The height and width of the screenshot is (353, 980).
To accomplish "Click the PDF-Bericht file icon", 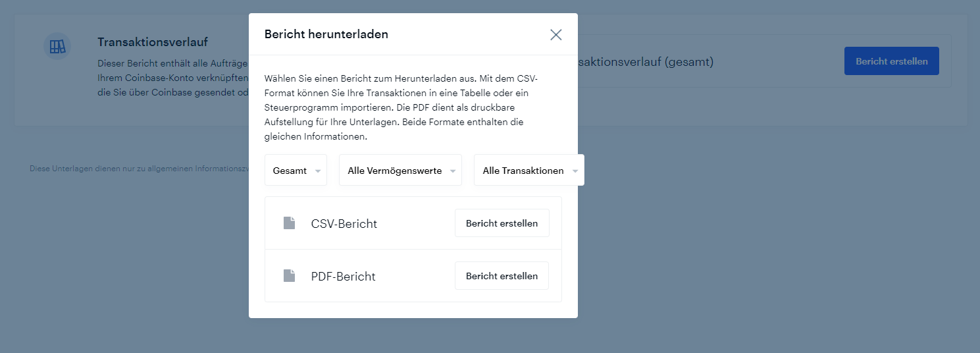I will pyautogui.click(x=289, y=276).
